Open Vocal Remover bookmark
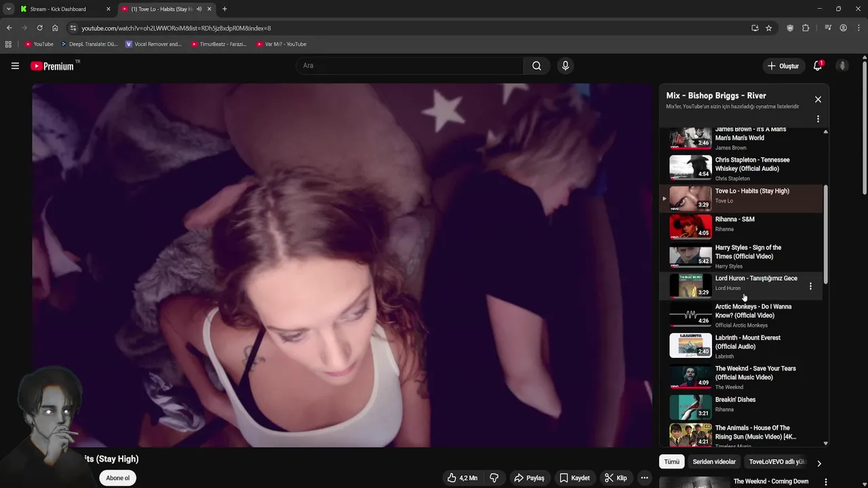 [x=154, y=44]
